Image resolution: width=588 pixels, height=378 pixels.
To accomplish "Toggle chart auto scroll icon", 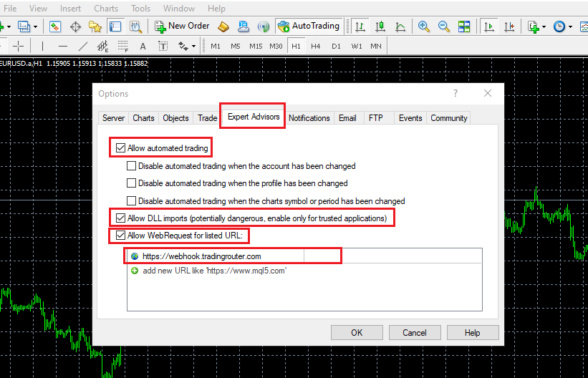I will click(488, 26).
